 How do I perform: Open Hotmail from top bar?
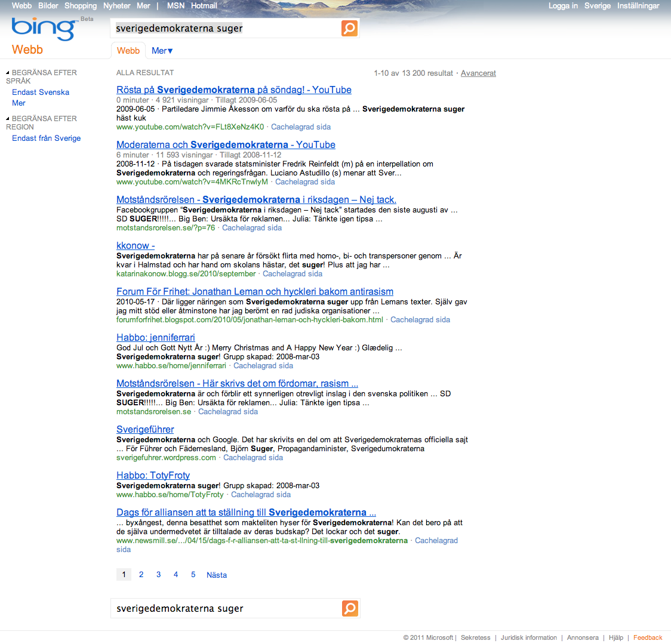pos(204,6)
